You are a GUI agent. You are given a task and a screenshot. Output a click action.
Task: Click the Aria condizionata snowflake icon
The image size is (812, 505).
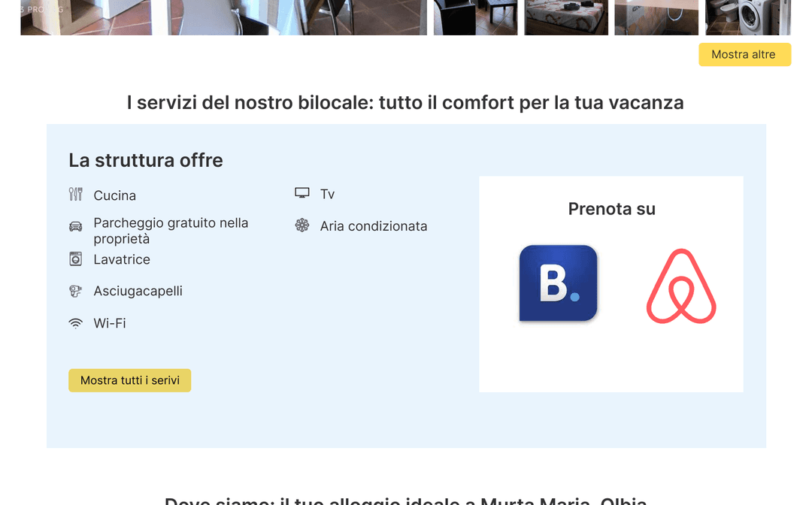[302, 225]
